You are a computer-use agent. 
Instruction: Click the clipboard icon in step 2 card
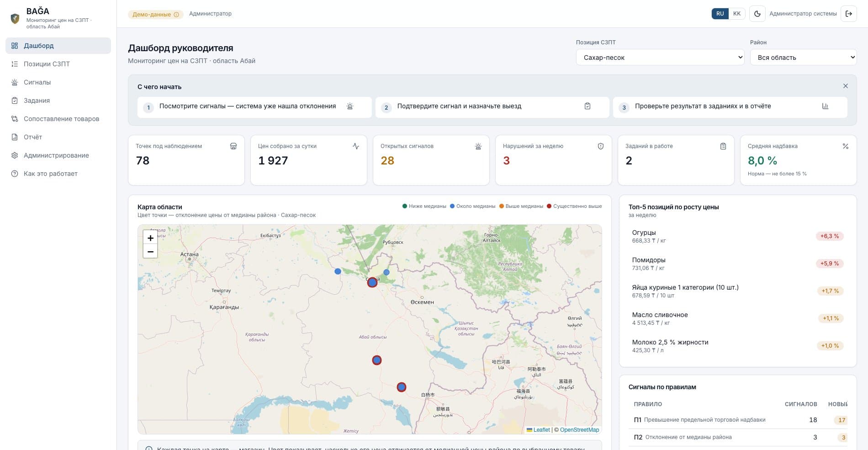587,106
